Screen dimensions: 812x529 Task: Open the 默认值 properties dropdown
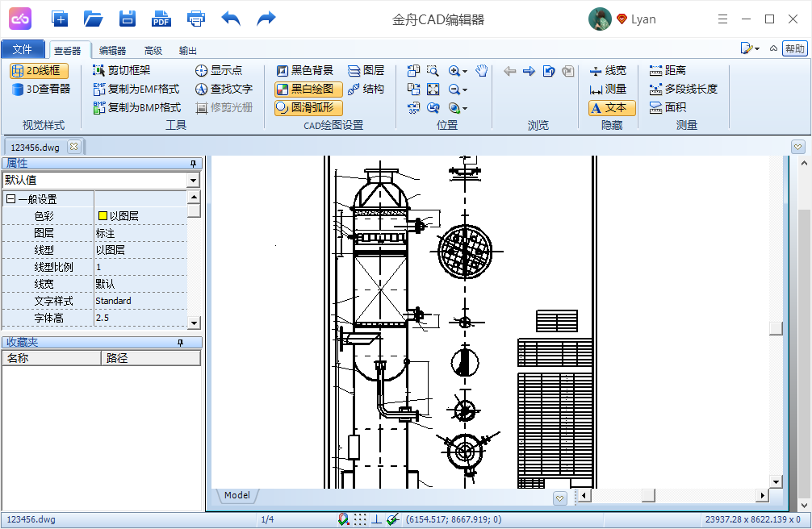click(193, 180)
